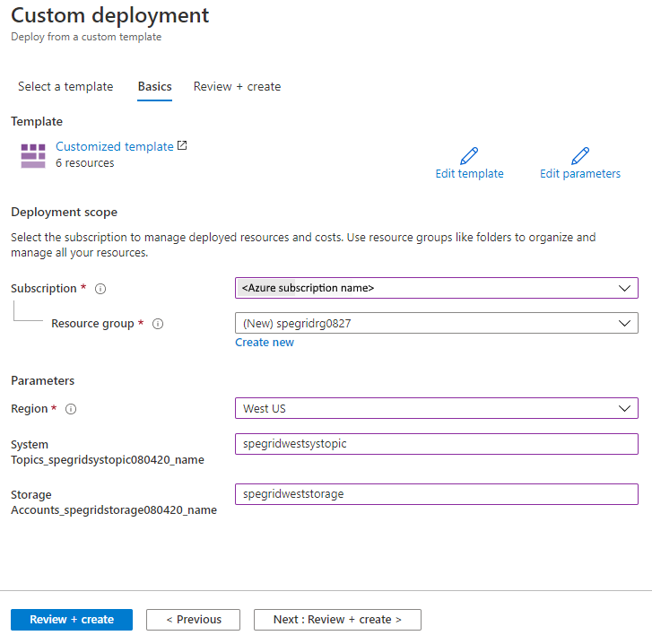Viewport: 652px width, 644px height.
Task: Click the System Topics name input field
Action: (x=436, y=443)
